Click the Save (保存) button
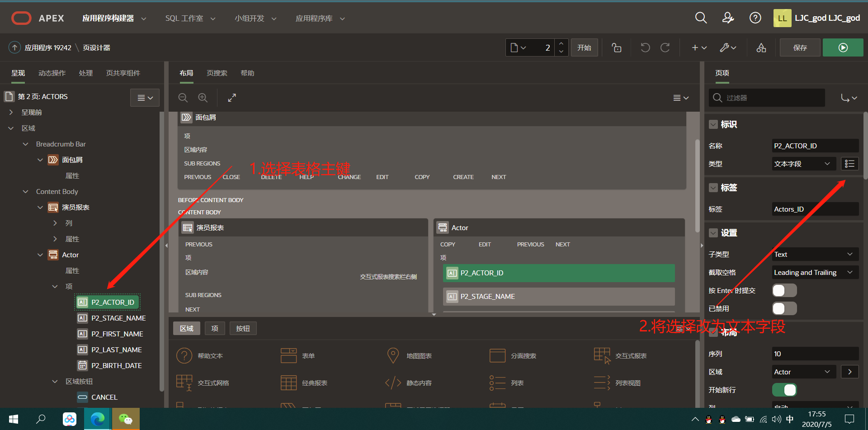The image size is (868, 430). tap(800, 47)
